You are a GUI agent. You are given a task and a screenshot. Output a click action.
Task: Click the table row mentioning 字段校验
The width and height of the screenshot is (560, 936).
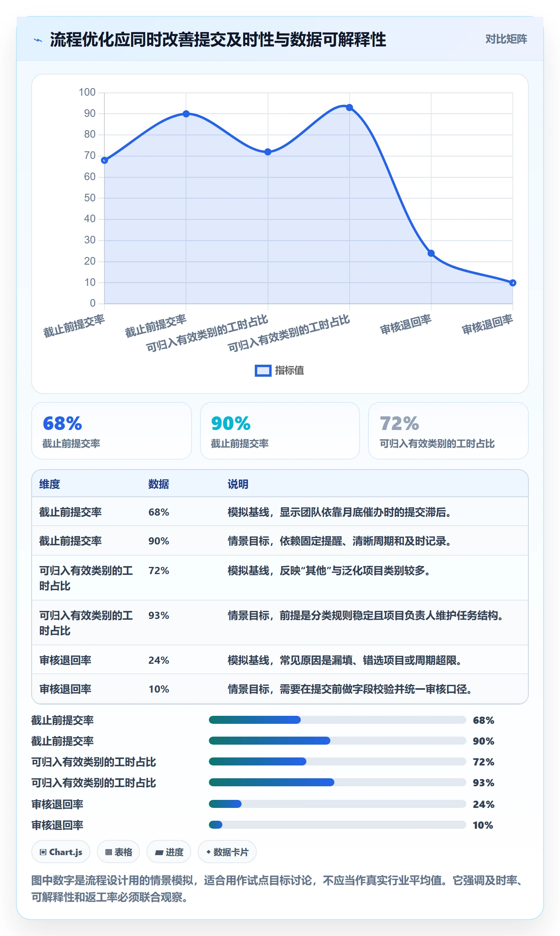(280, 689)
